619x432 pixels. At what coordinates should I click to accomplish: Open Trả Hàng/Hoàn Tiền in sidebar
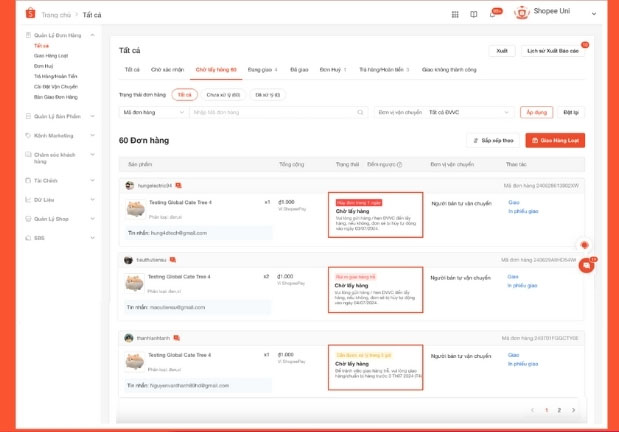coord(56,76)
